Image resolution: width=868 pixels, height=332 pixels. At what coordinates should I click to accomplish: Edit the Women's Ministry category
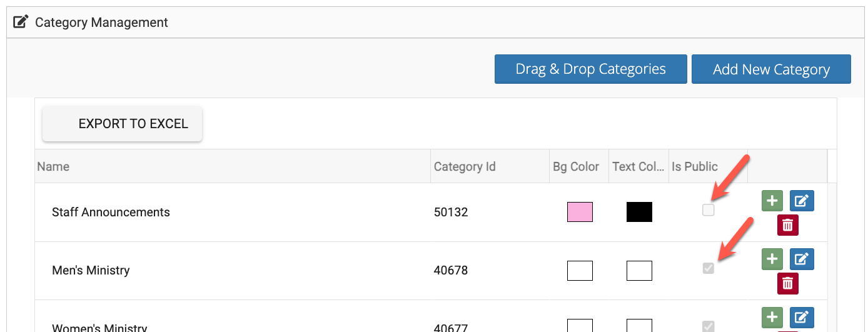tap(802, 317)
